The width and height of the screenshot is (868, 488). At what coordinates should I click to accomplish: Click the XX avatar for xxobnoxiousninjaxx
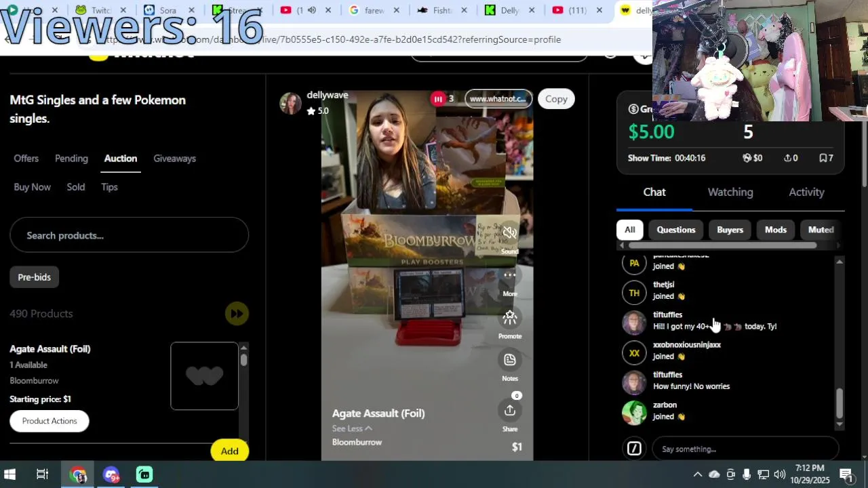(x=634, y=352)
